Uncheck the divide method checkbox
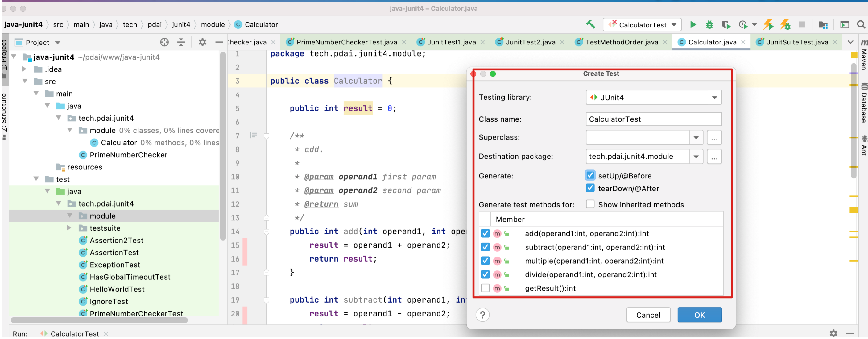868x339 pixels. 485,274
